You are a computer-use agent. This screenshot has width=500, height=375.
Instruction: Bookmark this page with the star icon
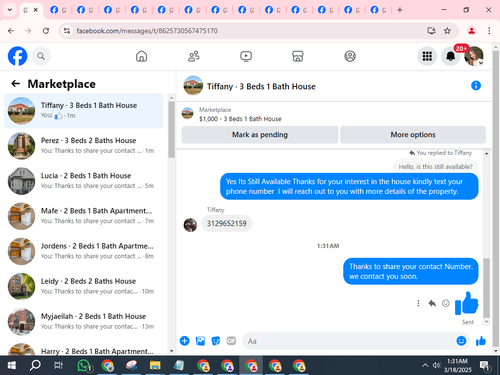point(447,31)
